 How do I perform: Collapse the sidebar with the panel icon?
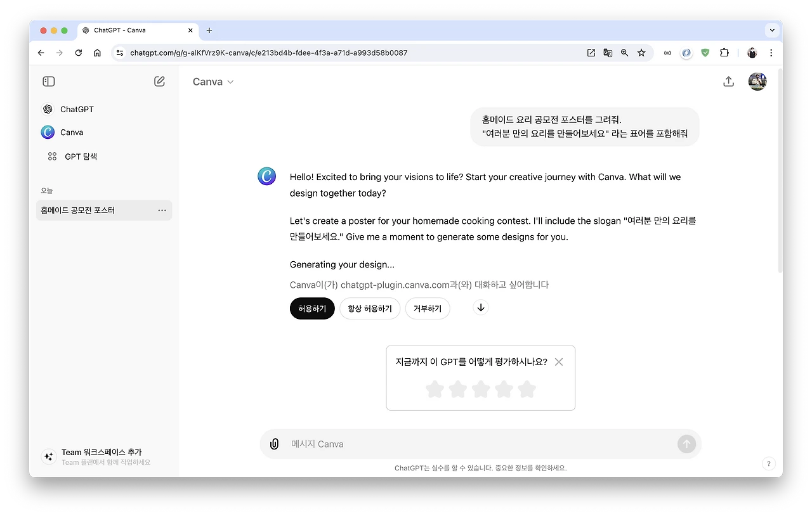[49, 81]
